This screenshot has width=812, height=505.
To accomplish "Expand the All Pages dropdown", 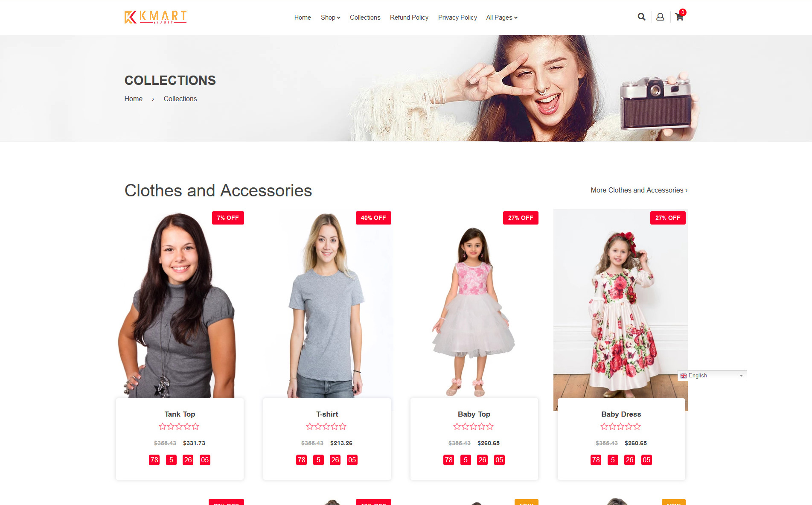I will click(502, 18).
